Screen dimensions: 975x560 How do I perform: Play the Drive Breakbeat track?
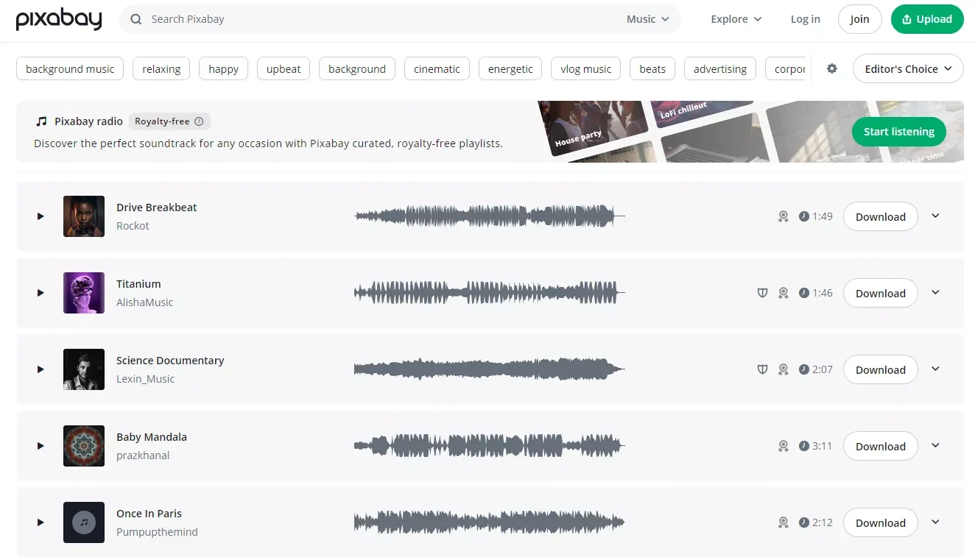click(41, 216)
